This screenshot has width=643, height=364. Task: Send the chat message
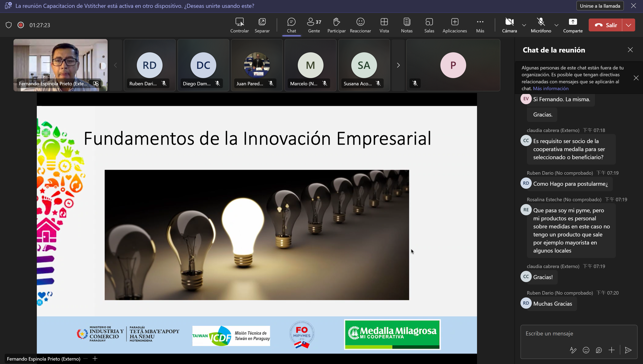click(628, 350)
